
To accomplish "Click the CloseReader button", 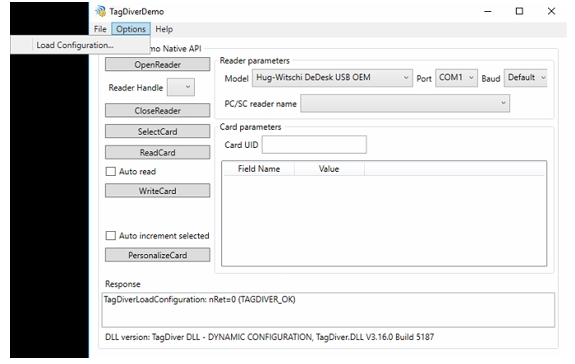I will pos(157,110).
